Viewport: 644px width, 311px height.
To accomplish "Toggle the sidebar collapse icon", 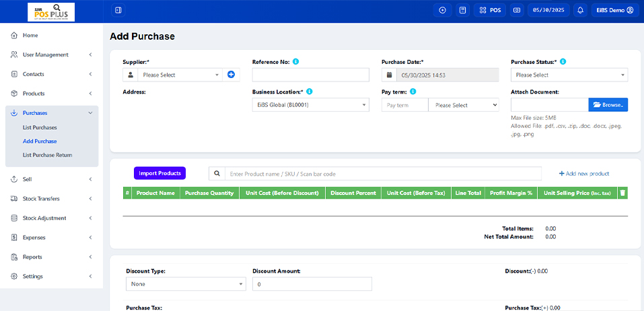I will tap(118, 10).
